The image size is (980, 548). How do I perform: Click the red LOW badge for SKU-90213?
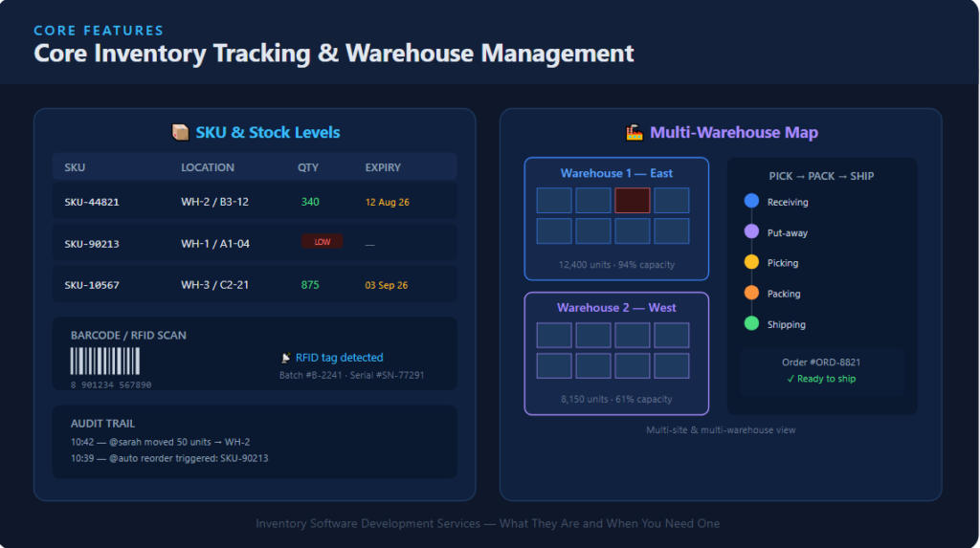click(322, 242)
